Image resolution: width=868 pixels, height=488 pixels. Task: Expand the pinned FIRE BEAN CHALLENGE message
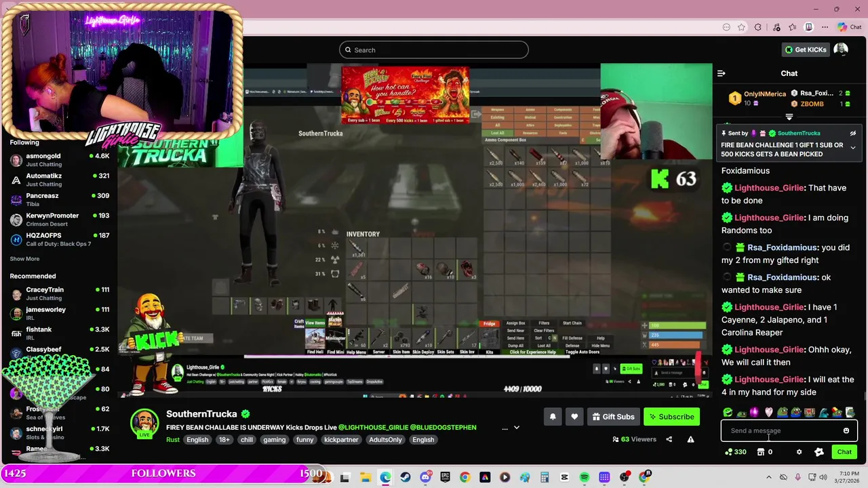(x=853, y=148)
